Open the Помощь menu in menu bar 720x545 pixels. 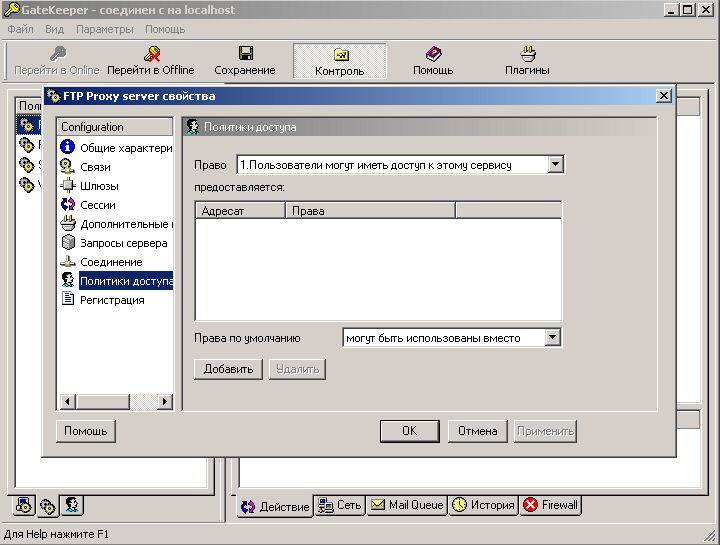pyautogui.click(x=165, y=29)
